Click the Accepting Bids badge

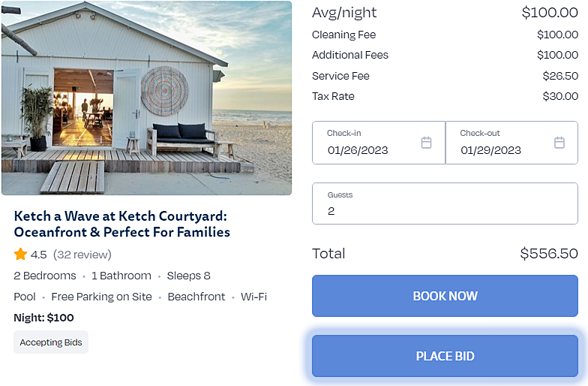(51, 342)
